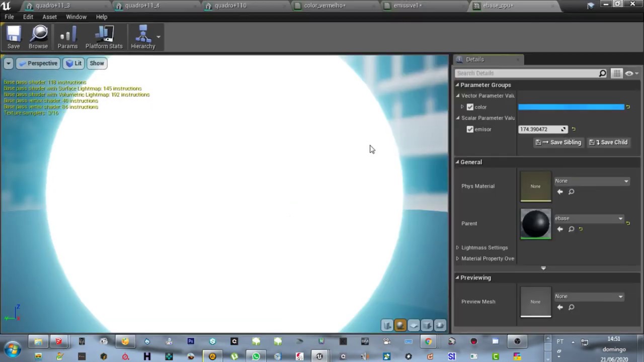The width and height of the screenshot is (644, 362).
Task: Open the blue color swatch picker
Action: click(x=571, y=107)
